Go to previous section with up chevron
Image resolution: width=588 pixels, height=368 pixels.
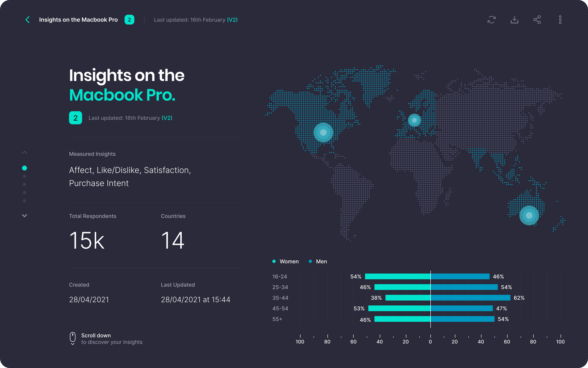pyautogui.click(x=24, y=153)
